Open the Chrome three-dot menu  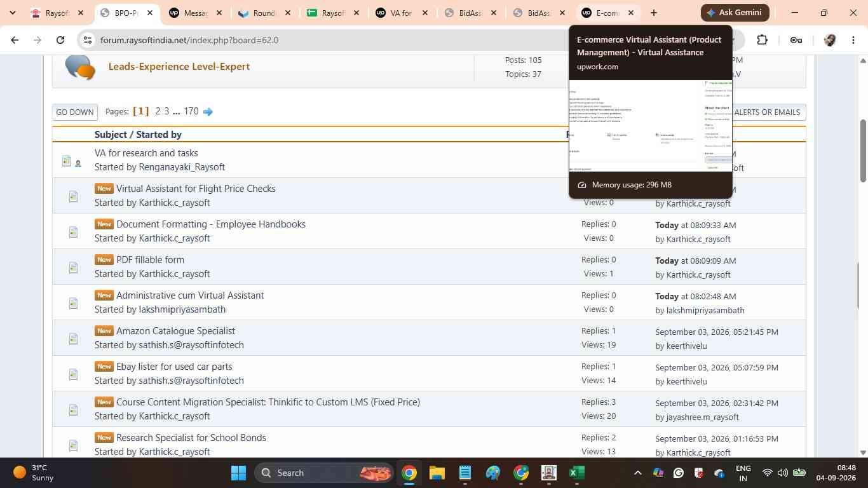pyautogui.click(x=853, y=40)
